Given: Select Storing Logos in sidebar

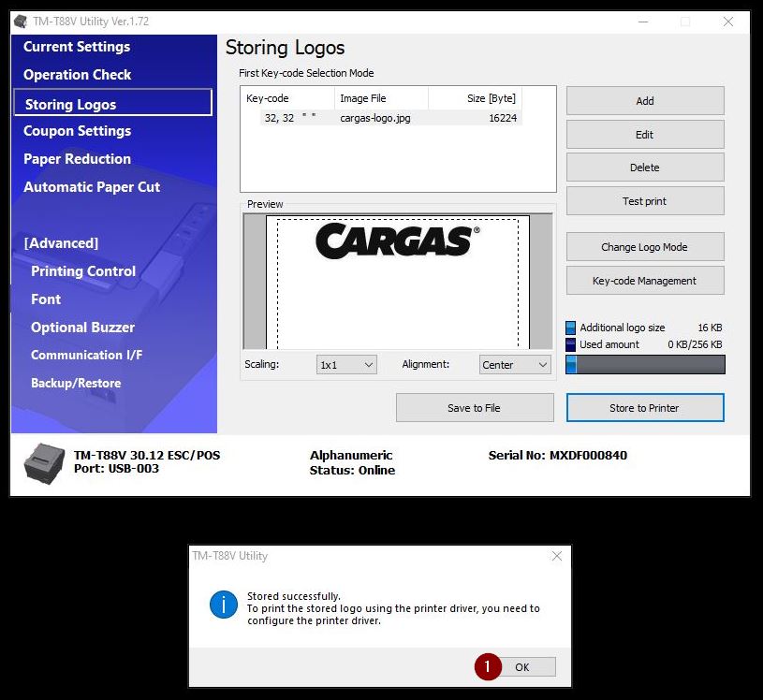Looking at the screenshot, I should tap(113, 102).
